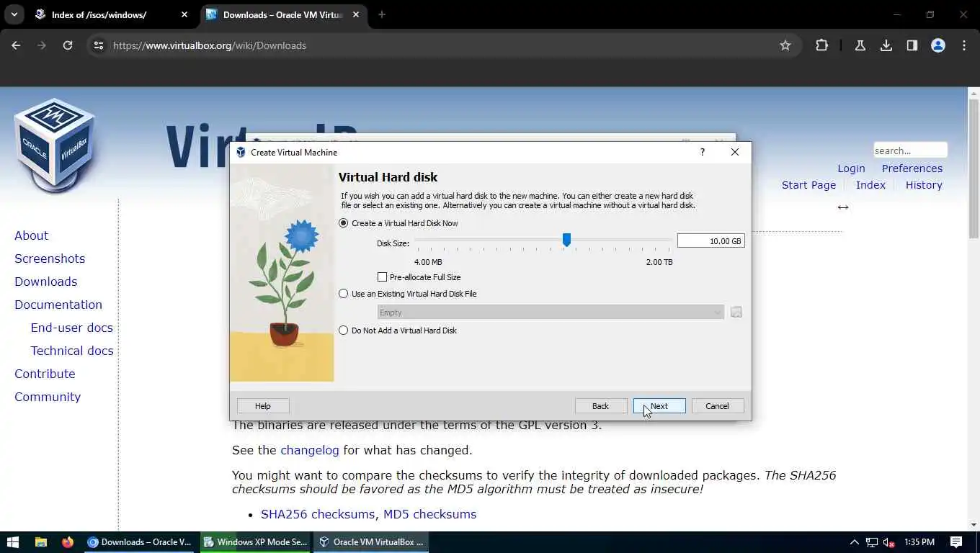
Task: Show hidden system tray icons
Action: (855, 542)
